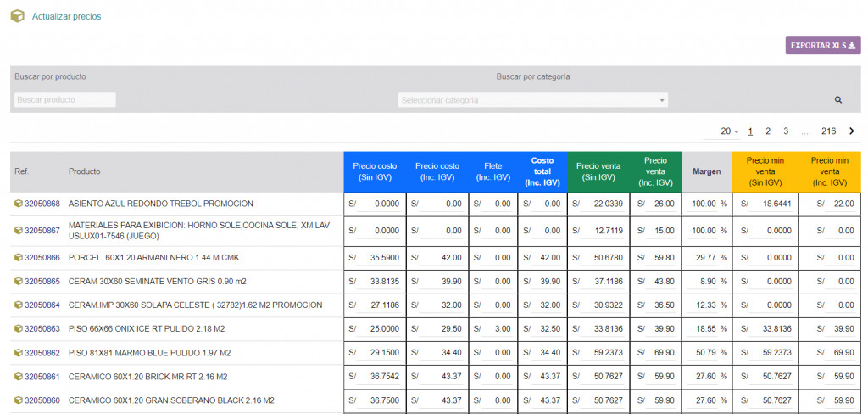Click the Margen column header

(706, 171)
